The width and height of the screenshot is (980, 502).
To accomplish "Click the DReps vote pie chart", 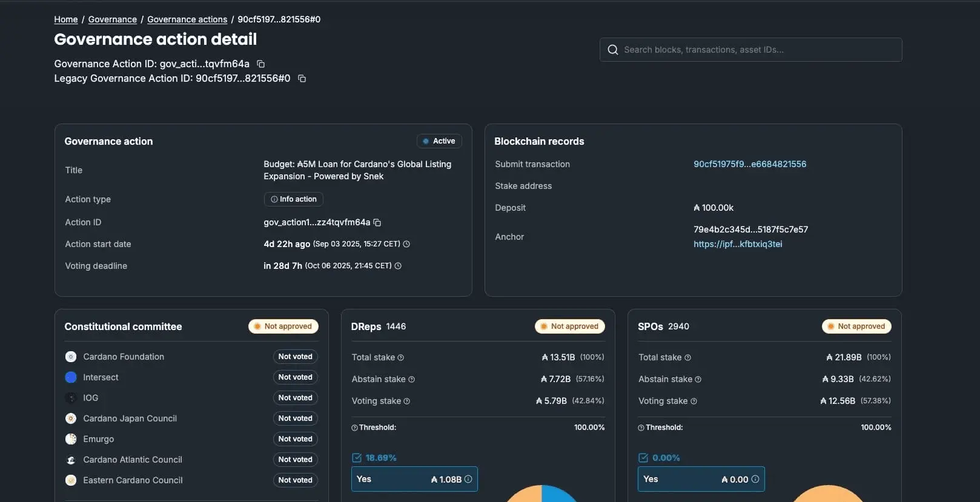I will (x=541, y=494).
